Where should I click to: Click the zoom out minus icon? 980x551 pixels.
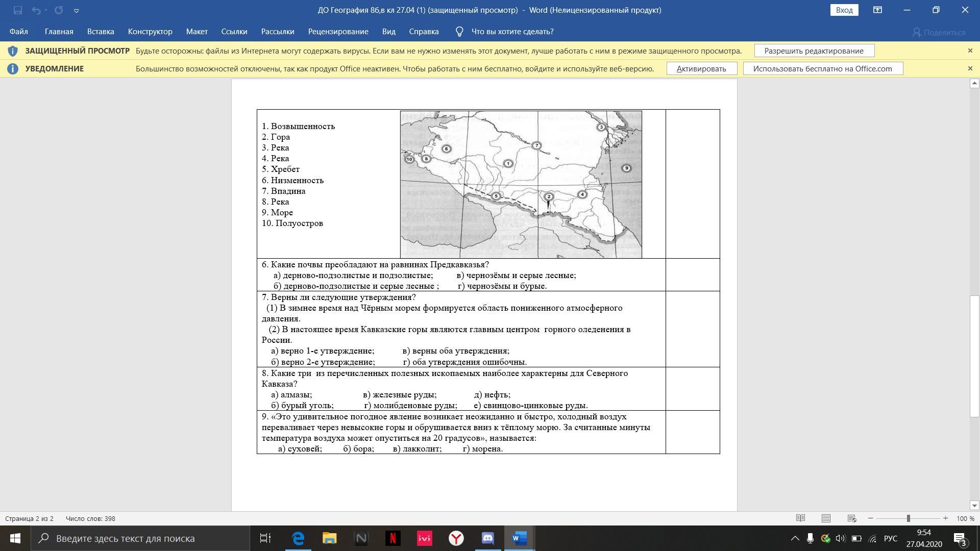871,518
